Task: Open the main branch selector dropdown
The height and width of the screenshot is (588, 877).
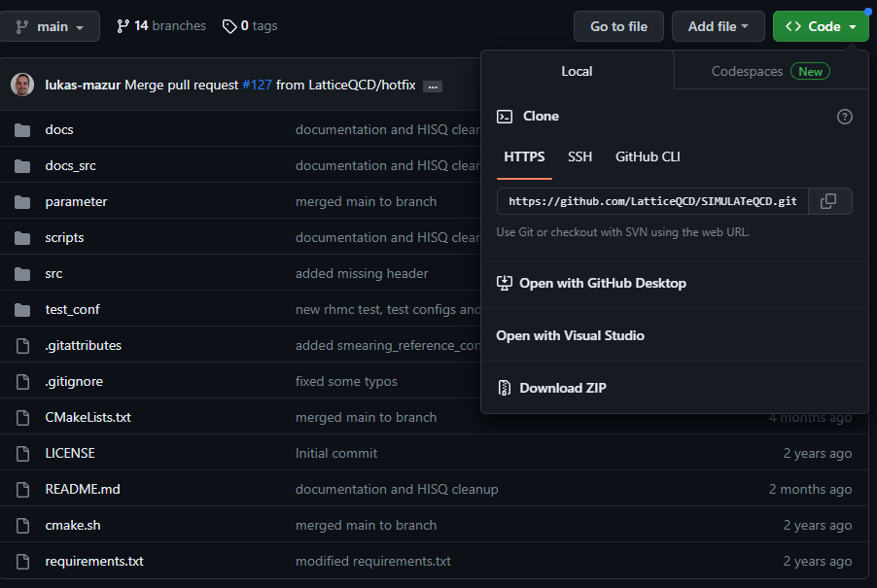Action: (50, 26)
